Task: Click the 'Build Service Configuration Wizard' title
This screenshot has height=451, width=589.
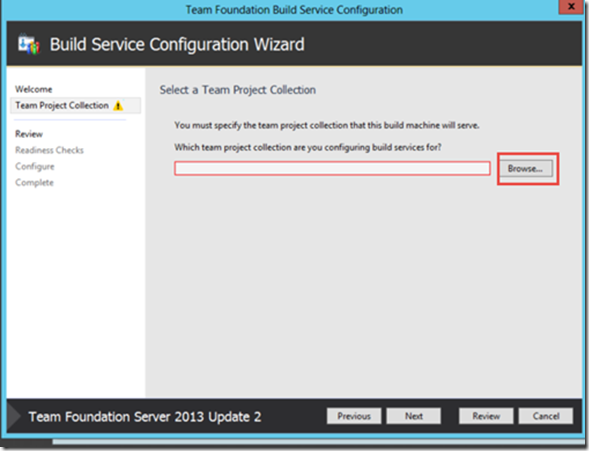Action: point(177,44)
